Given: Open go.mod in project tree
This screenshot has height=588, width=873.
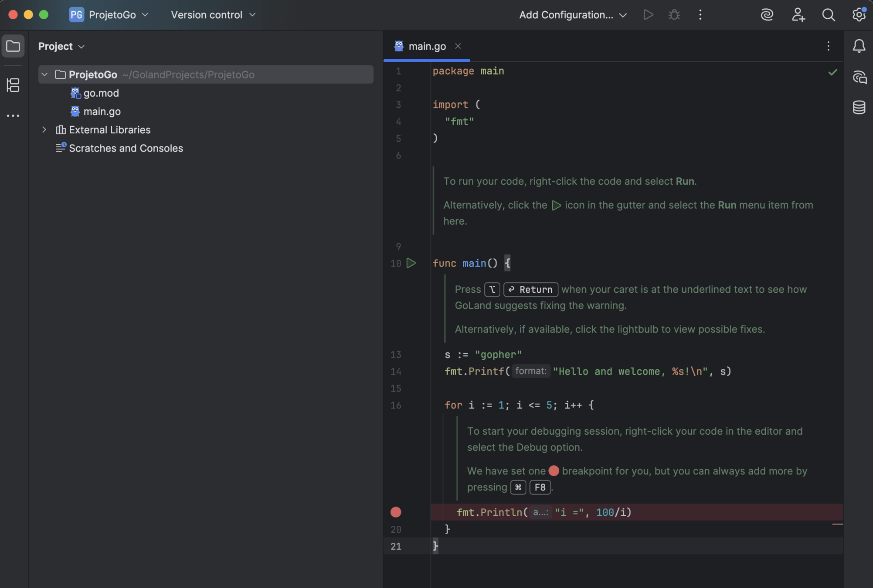Looking at the screenshot, I should (x=101, y=93).
